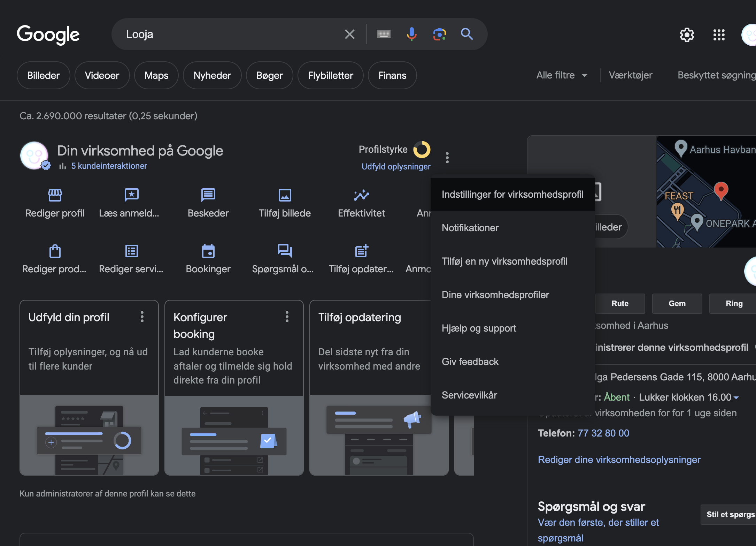756x546 pixels.
Task: Choose Hjælp og support
Action: pos(512,328)
